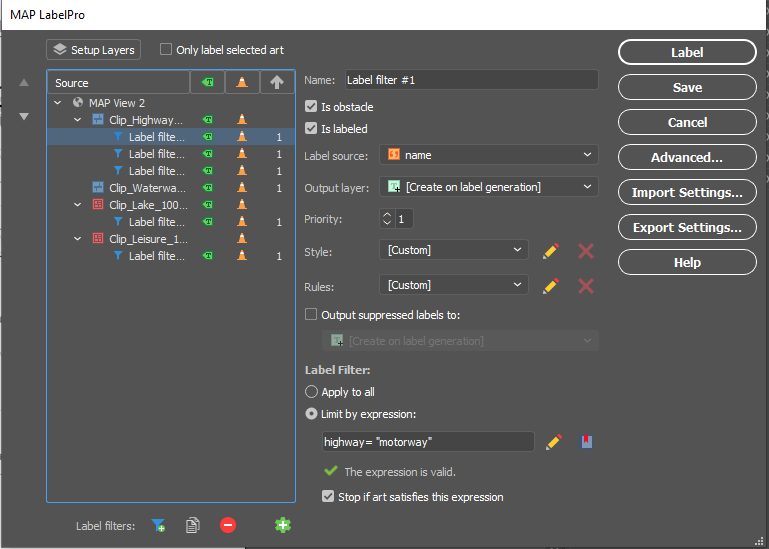Select the Clip_Waterwa layer row

[x=171, y=188]
